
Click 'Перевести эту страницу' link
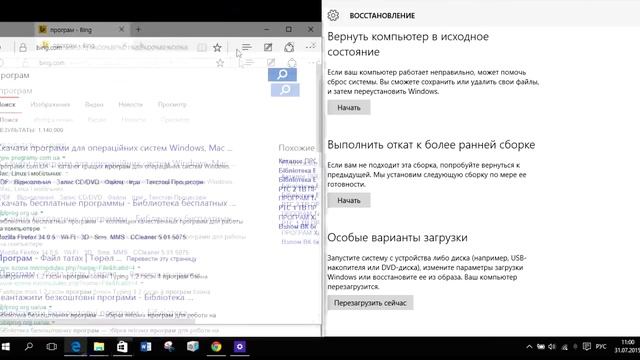point(161,259)
